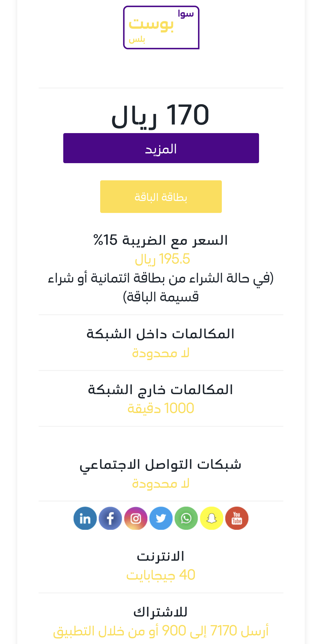Click the Snapchat ghost icon

212,518
